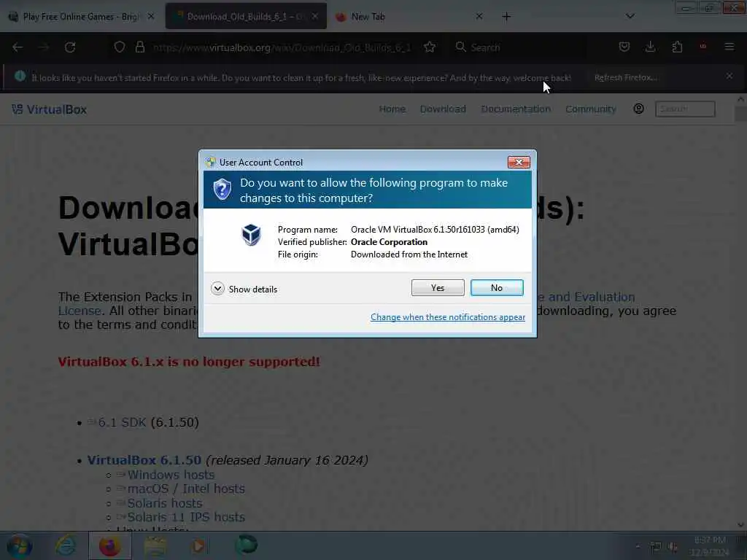
Task: Open the Download menu on VirtualBox site
Action: (443, 109)
